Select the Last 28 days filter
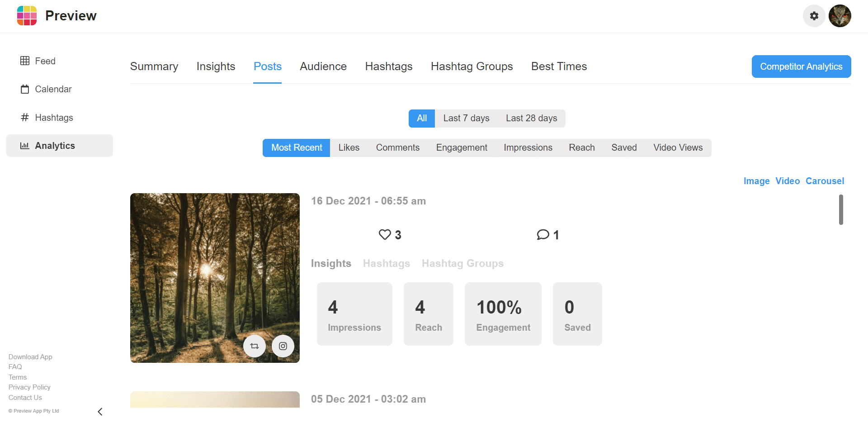 tap(531, 119)
